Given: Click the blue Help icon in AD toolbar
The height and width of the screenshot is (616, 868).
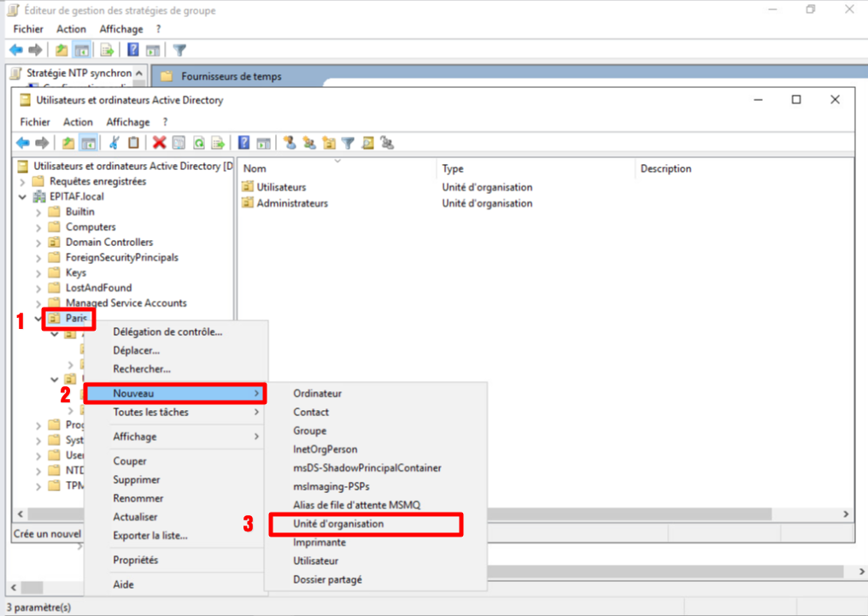Looking at the screenshot, I should [x=244, y=143].
